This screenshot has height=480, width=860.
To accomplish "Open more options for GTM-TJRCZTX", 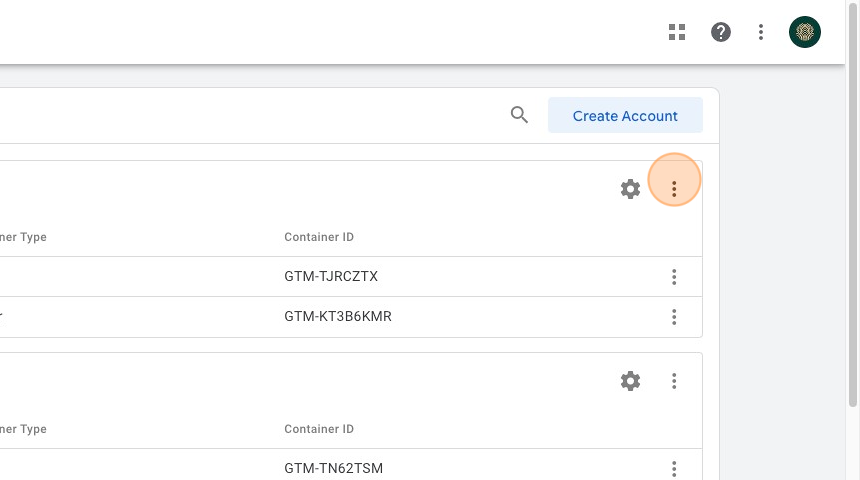I will [674, 276].
